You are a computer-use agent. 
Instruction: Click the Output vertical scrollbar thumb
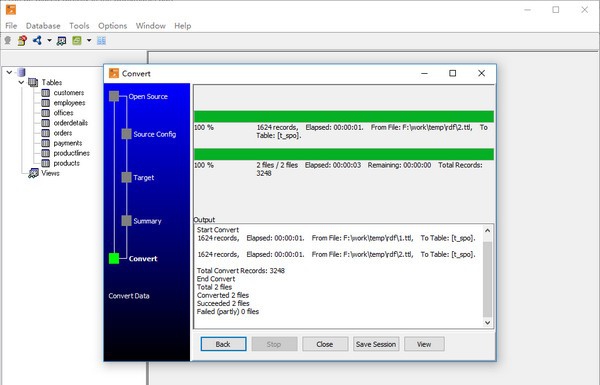click(488, 279)
